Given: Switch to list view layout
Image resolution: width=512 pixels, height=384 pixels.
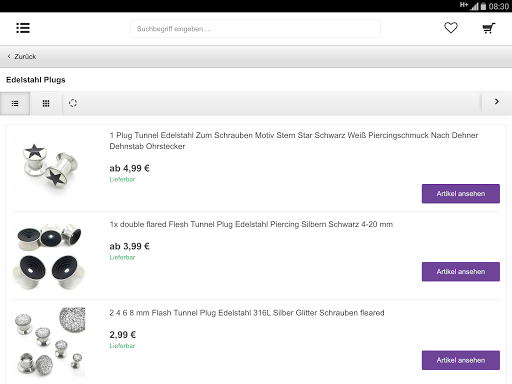Looking at the screenshot, I should 15,103.
